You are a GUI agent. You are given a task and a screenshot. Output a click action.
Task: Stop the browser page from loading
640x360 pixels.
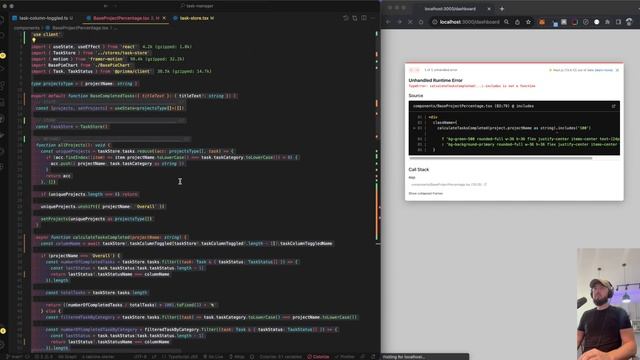point(410,22)
